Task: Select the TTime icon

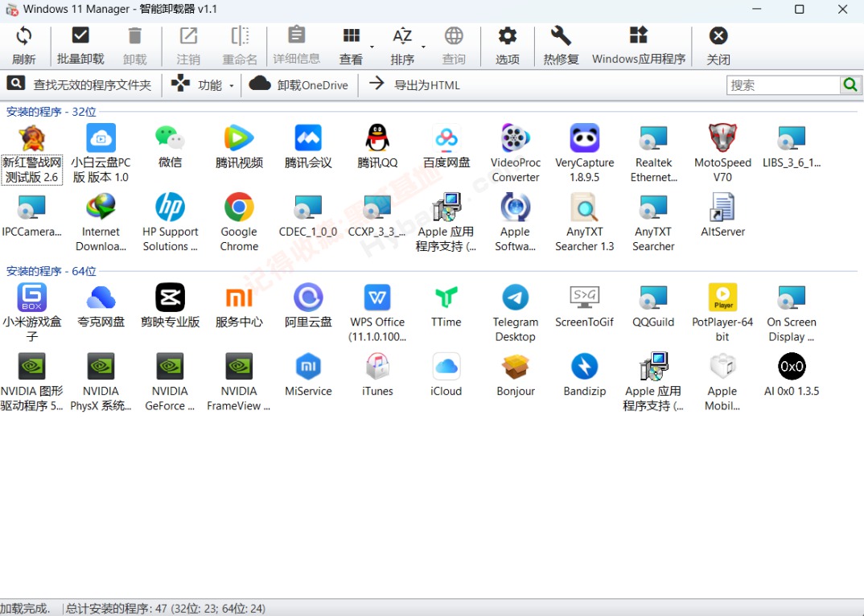Action: click(x=446, y=298)
